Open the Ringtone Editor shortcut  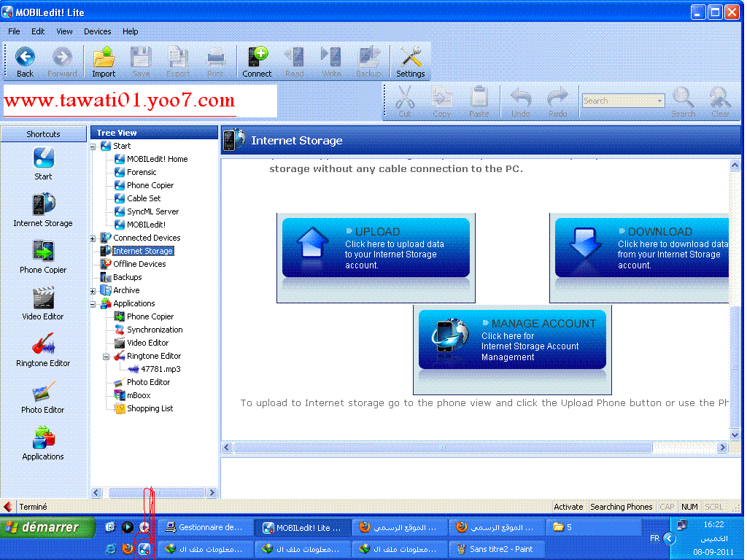coord(43,350)
